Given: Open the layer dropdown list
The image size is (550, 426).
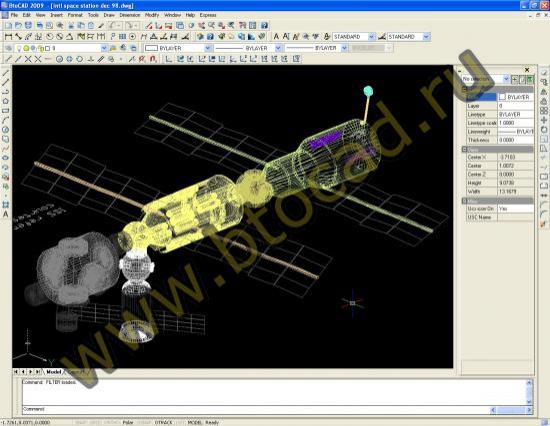Looking at the screenshot, I should (104, 48).
